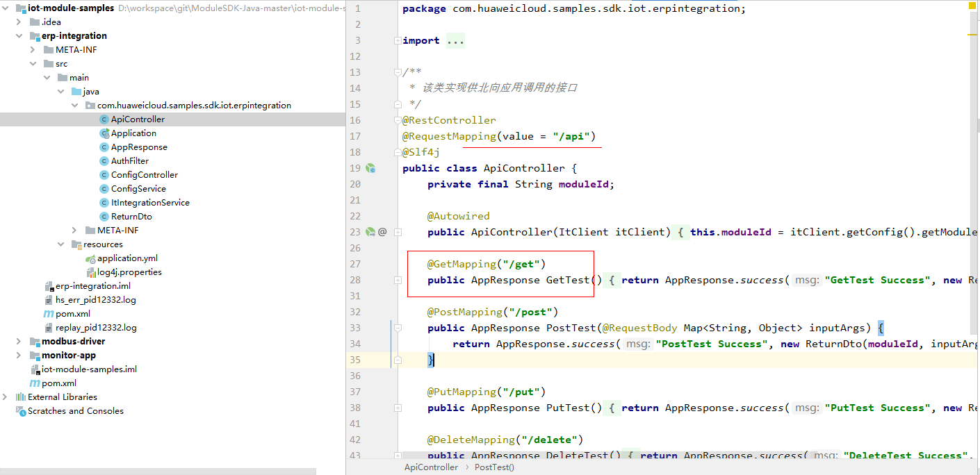
Task: Click the Spring bean gutter icon on line 19
Action: [370, 168]
